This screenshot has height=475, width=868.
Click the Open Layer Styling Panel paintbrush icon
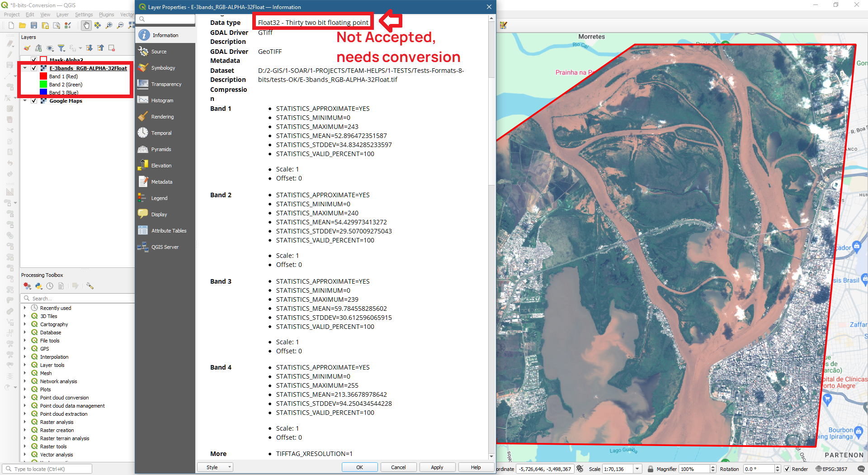tap(27, 48)
